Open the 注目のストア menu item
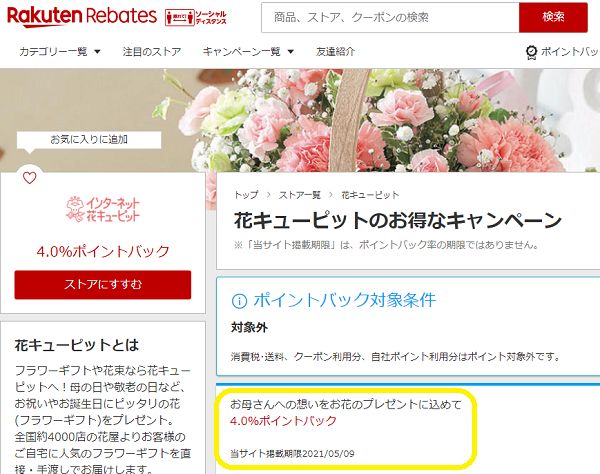This screenshot has height=474, width=600. pos(152,52)
